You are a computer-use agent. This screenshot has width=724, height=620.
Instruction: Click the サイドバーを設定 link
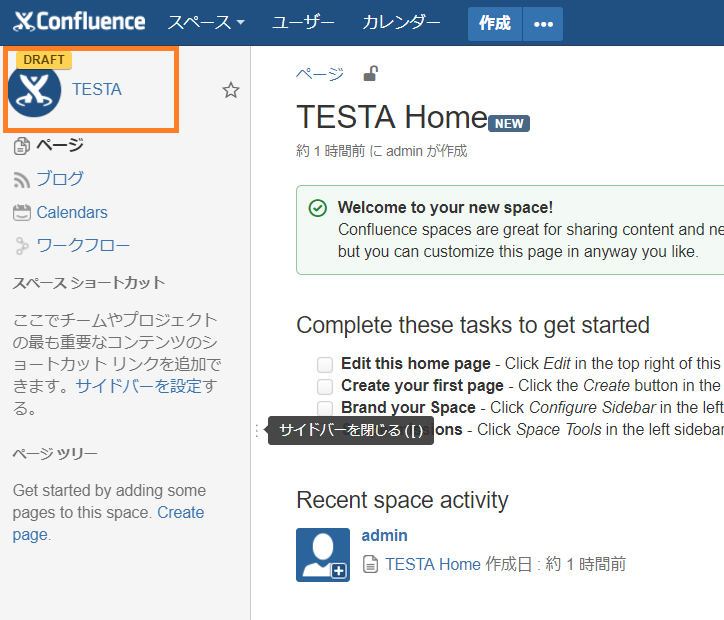139,386
